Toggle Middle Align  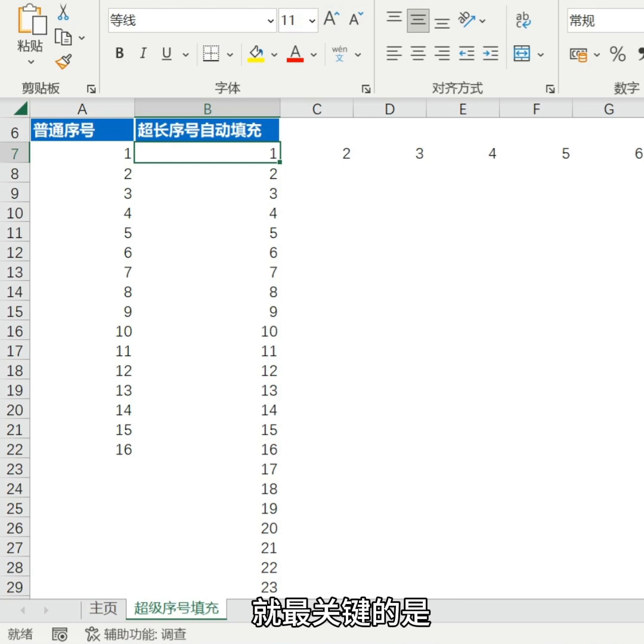418,20
